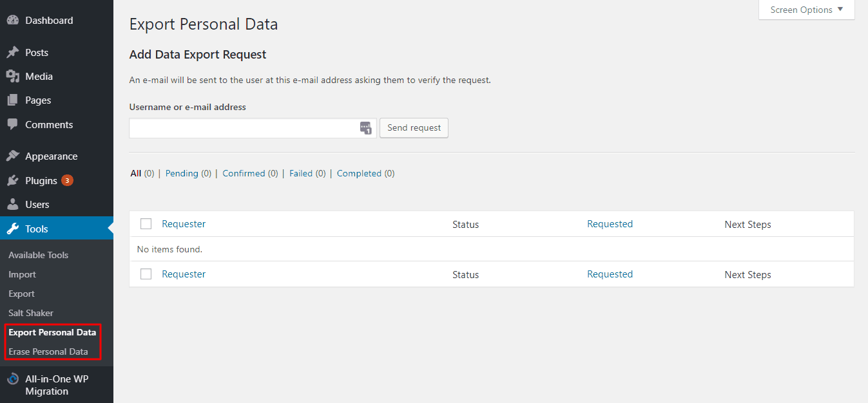Click the Export Personal Data page title
868x403 pixels.
204,24
